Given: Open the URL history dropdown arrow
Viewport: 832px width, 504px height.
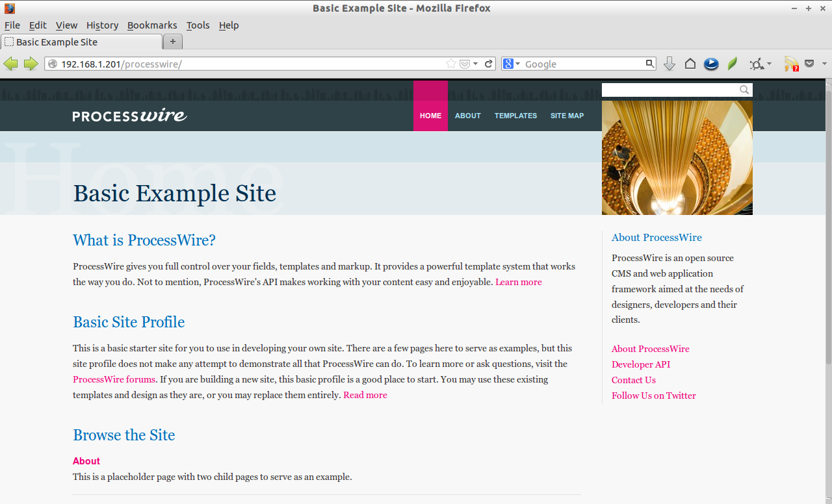Looking at the screenshot, I should click(476, 64).
